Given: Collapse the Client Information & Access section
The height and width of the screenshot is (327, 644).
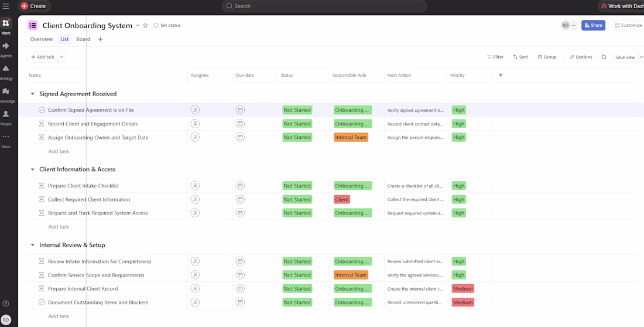Looking at the screenshot, I should pyautogui.click(x=32, y=169).
